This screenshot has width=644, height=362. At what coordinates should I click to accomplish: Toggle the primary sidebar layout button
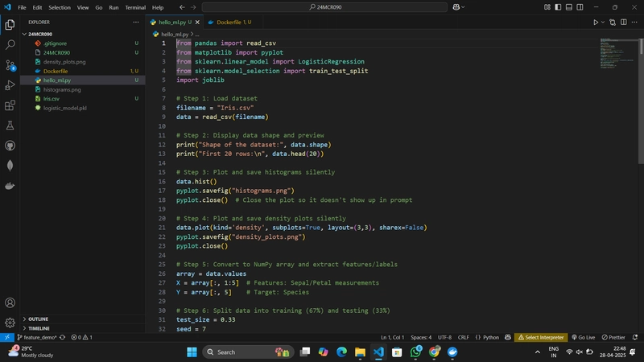coord(558,7)
